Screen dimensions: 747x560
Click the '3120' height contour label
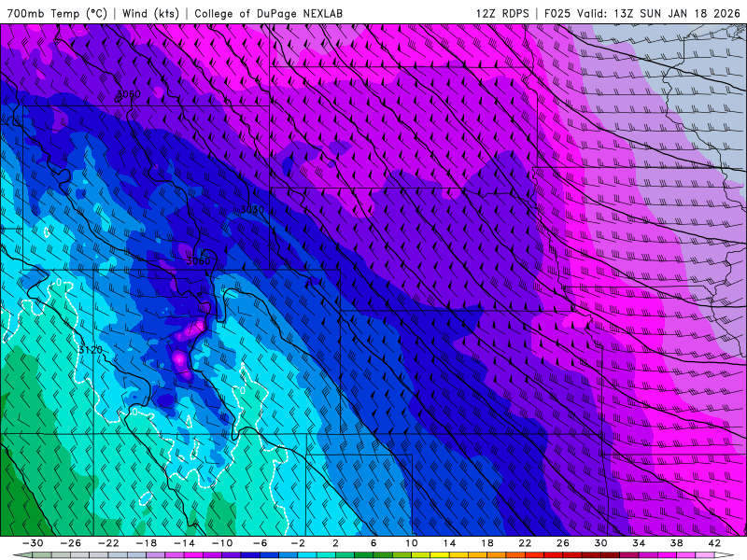point(90,350)
